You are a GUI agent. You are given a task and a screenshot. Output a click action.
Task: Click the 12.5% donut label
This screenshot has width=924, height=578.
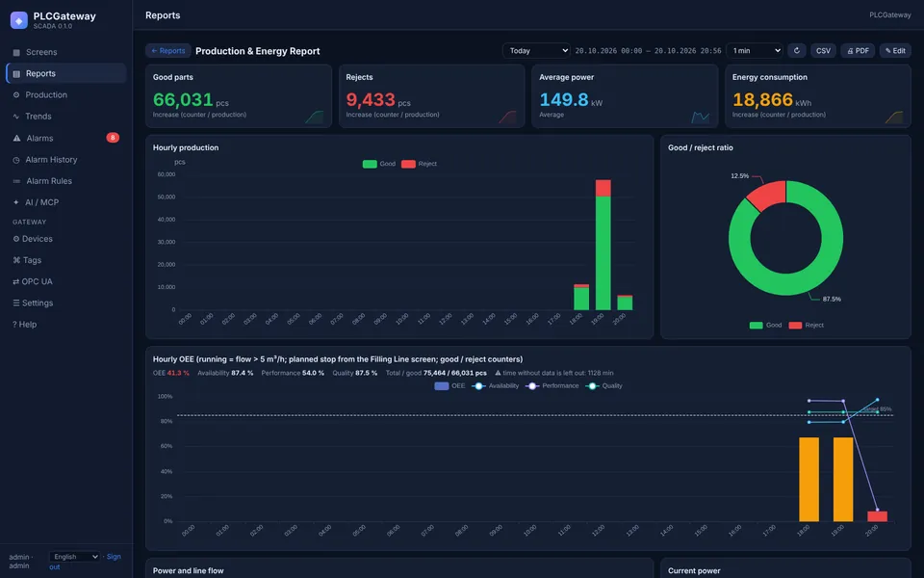pyautogui.click(x=739, y=175)
